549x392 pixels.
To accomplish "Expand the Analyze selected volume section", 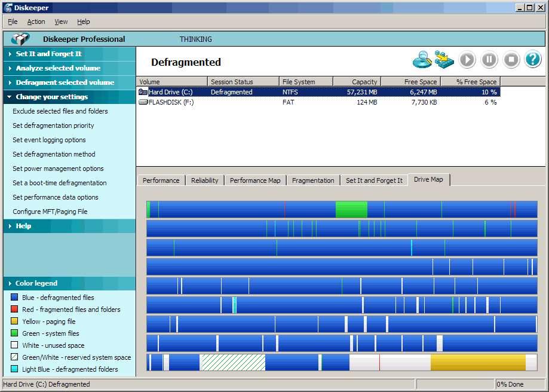I will click(57, 68).
